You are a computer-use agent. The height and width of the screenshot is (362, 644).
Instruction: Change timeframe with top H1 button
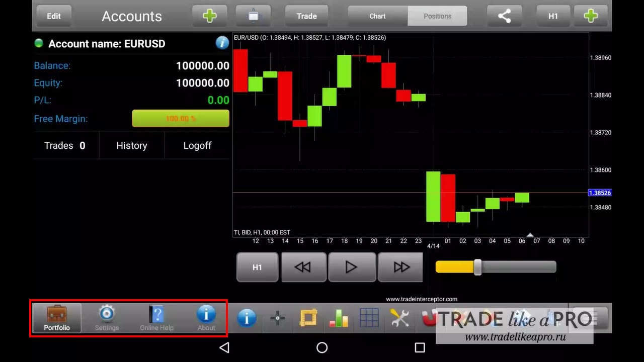pyautogui.click(x=553, y=16)
